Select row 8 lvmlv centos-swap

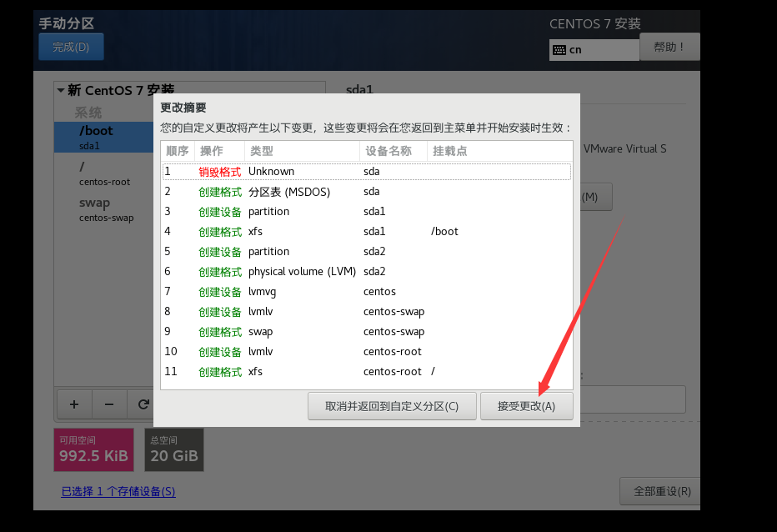pos(367,311)
